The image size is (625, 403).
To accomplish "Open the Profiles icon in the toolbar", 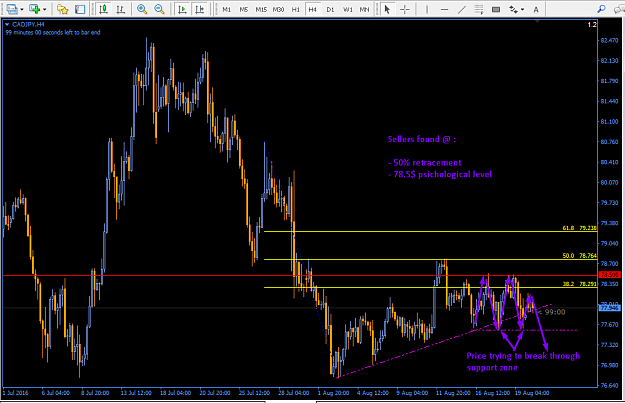I will point(12,9).
